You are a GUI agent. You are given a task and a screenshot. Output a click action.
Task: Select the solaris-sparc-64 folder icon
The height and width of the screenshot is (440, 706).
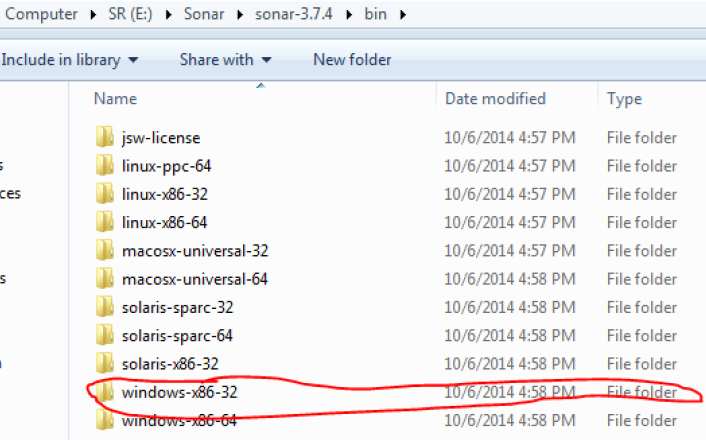coord(104,335)
